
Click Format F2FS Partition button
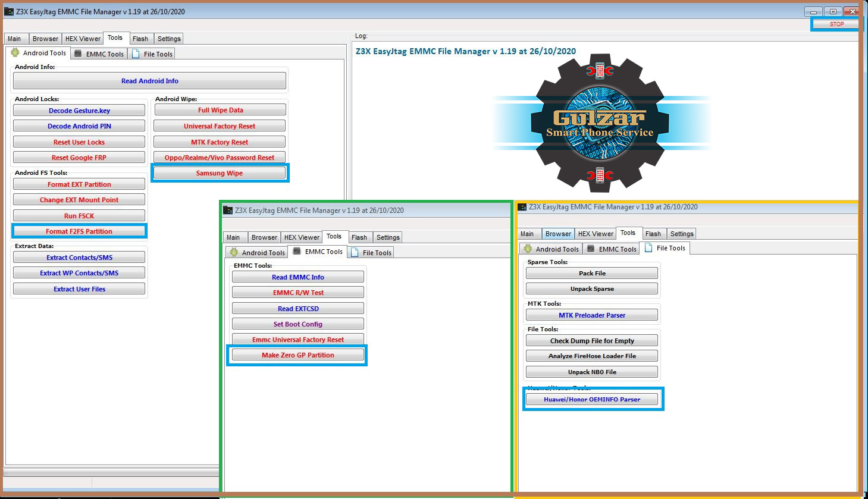point(79,231)
